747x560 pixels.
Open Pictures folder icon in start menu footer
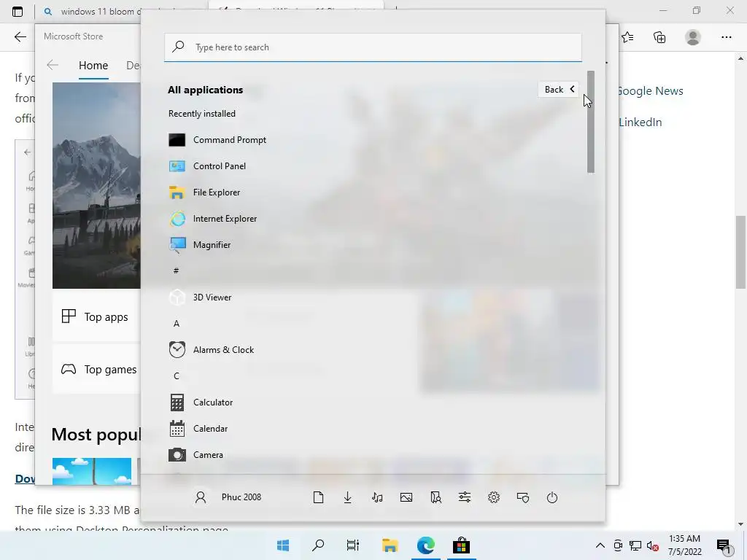[x=406, y=497]
